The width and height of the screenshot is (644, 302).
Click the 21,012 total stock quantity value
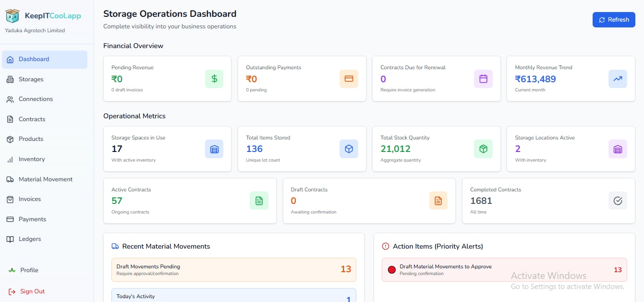click(395, 149)
